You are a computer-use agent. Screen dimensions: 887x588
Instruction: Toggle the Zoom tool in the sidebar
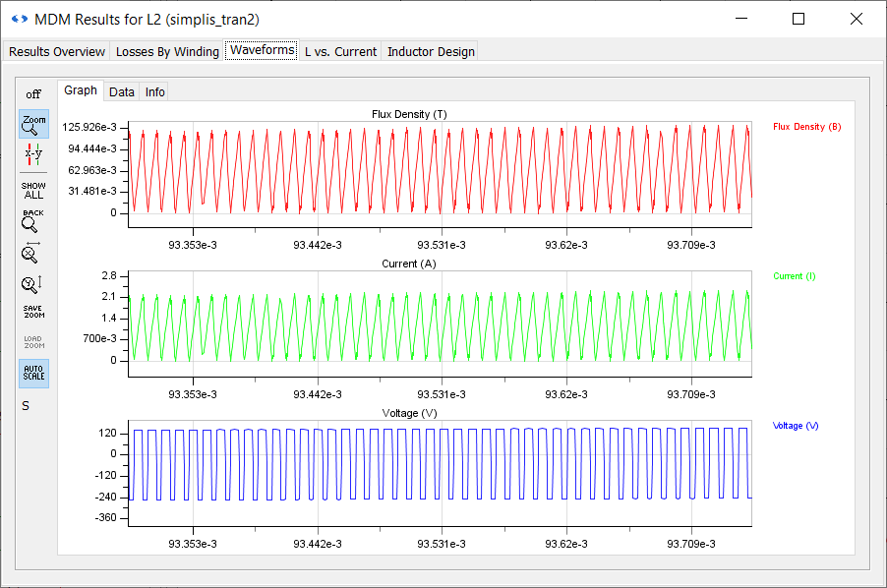33,124
